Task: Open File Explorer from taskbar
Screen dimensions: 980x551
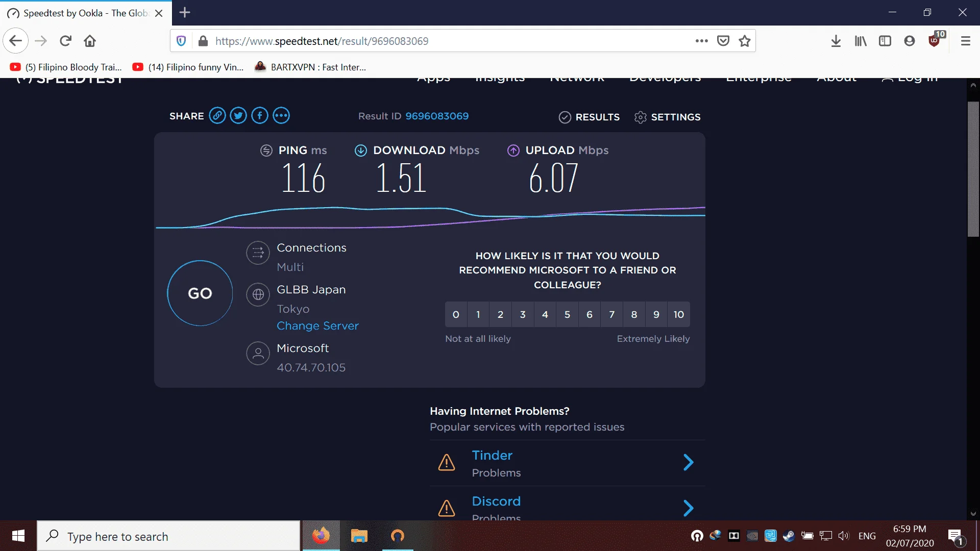Action: pos(359,536)
